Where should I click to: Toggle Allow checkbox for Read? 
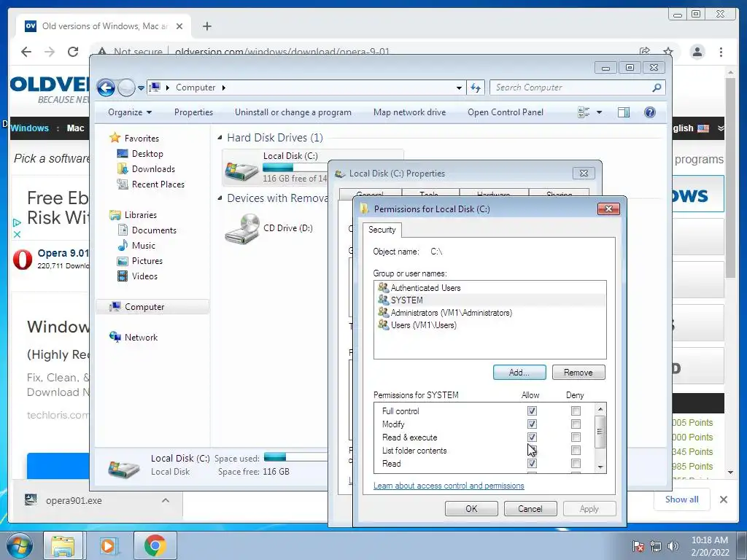point(532,463)
